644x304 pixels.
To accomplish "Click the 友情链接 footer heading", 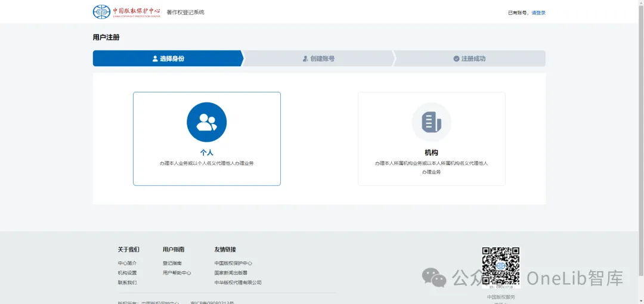I will pos(225,249).
